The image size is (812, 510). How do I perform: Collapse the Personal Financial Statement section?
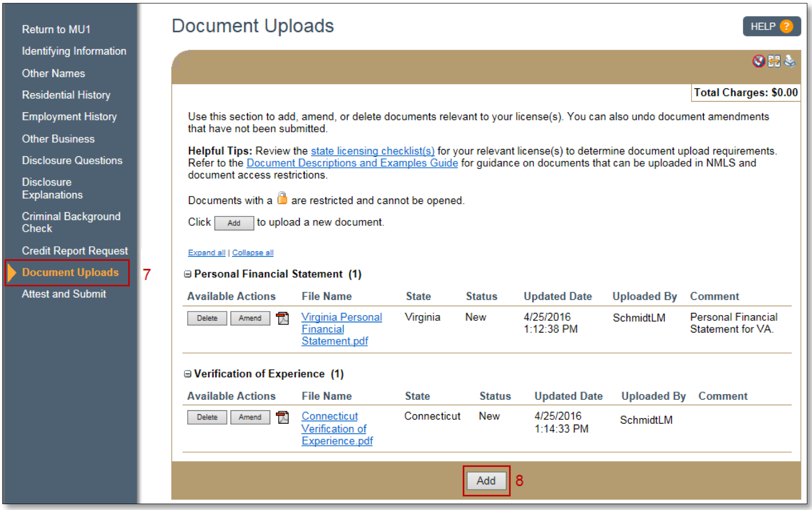187,274
